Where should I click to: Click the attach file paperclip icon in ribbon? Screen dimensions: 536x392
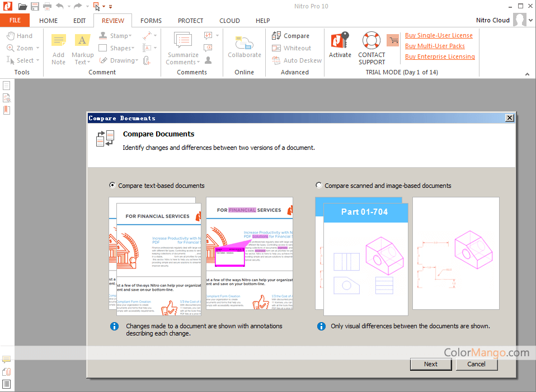tap(147, 60)
